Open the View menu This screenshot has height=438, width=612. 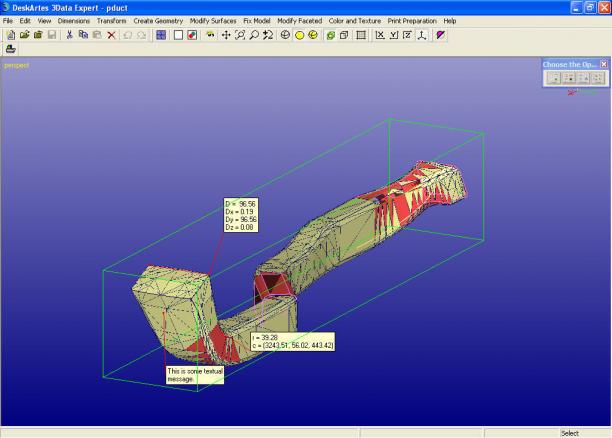44,21
